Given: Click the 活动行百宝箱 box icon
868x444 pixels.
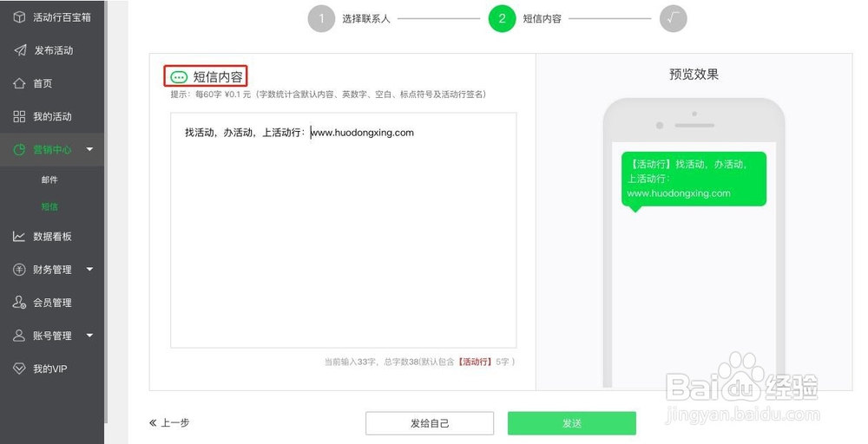Looking at the screenshot, I should pos(19,17).
